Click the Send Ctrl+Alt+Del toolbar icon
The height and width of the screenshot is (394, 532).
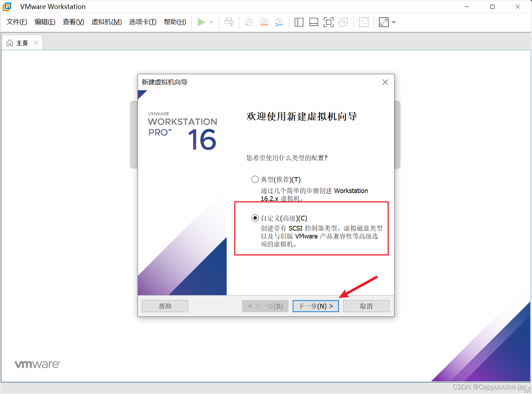[229, 22]
